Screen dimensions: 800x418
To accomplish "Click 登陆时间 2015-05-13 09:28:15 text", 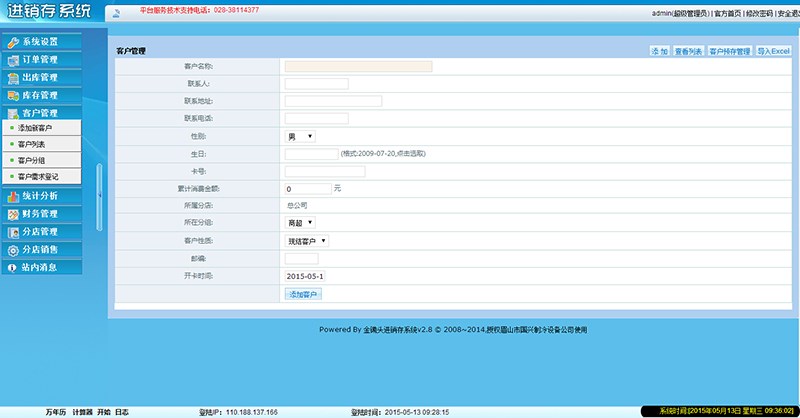I will click(400, 412).
